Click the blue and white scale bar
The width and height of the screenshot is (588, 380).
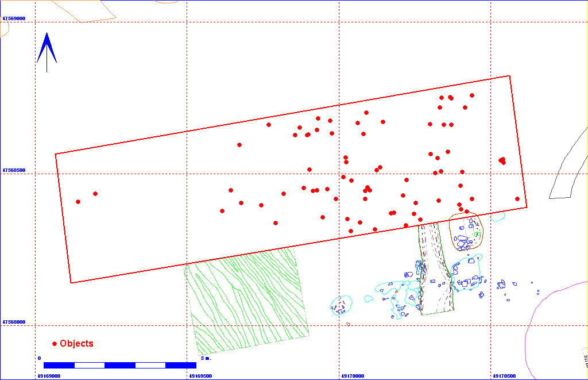(120, 366)
